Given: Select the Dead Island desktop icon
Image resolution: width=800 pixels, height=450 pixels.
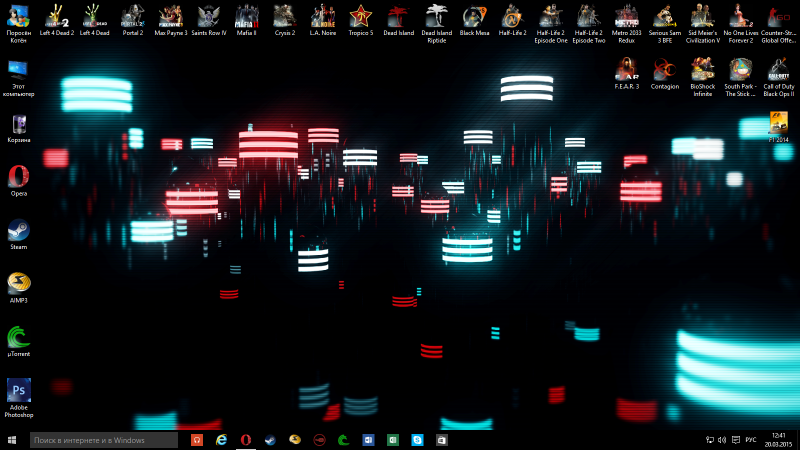Looking at the screenshot, I should click(398, 20).
